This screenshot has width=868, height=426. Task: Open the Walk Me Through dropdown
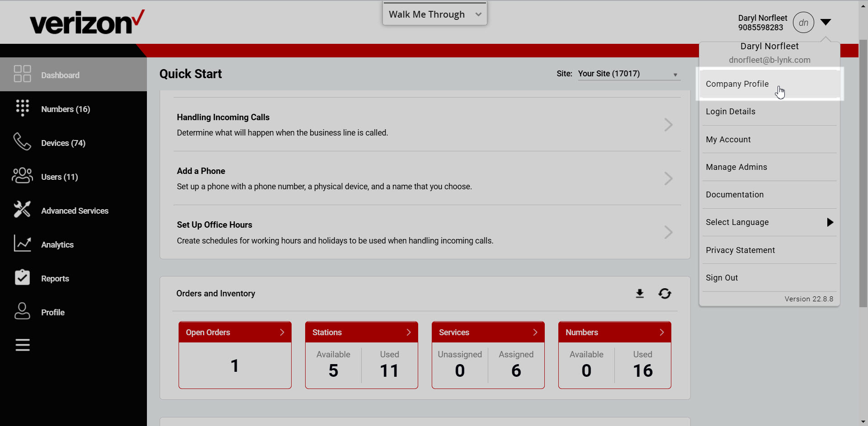435,14
